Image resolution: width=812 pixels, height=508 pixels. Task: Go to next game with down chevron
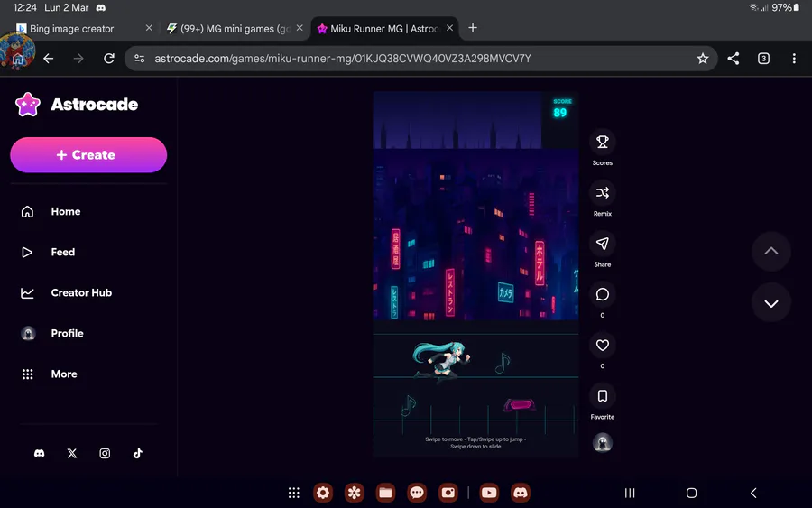[771, 303]
